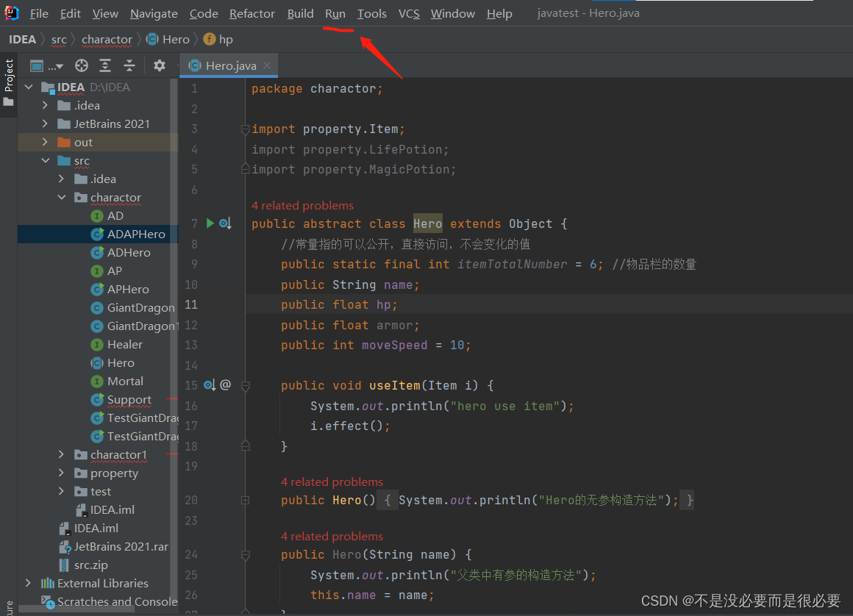Click the overridden-method gutter icon on line 15

(210, 385)
